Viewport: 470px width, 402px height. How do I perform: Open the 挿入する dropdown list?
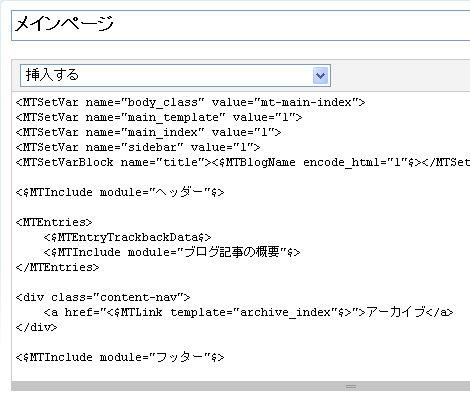coord(175,76)
